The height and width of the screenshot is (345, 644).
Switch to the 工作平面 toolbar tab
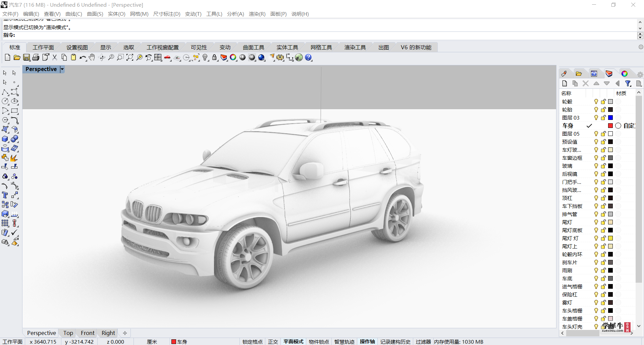(43, 48)
